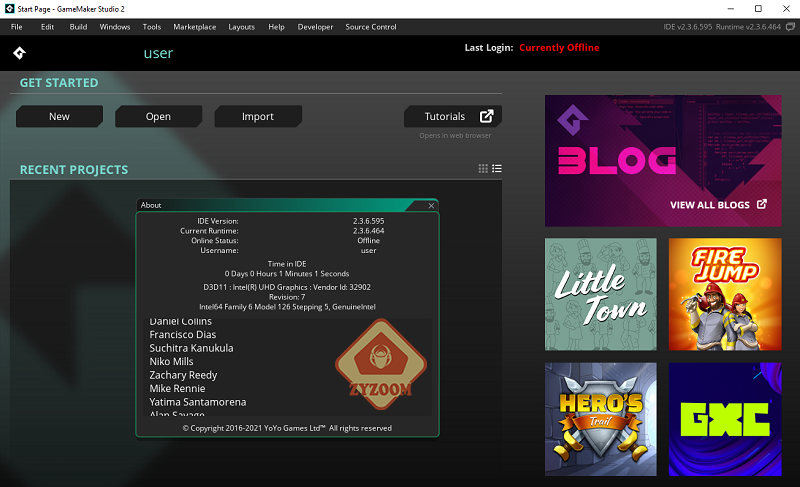Click 'Mike Rennie' in the credits list
Image resolution: width=800 pixels, height=487 pixels.
177,388
